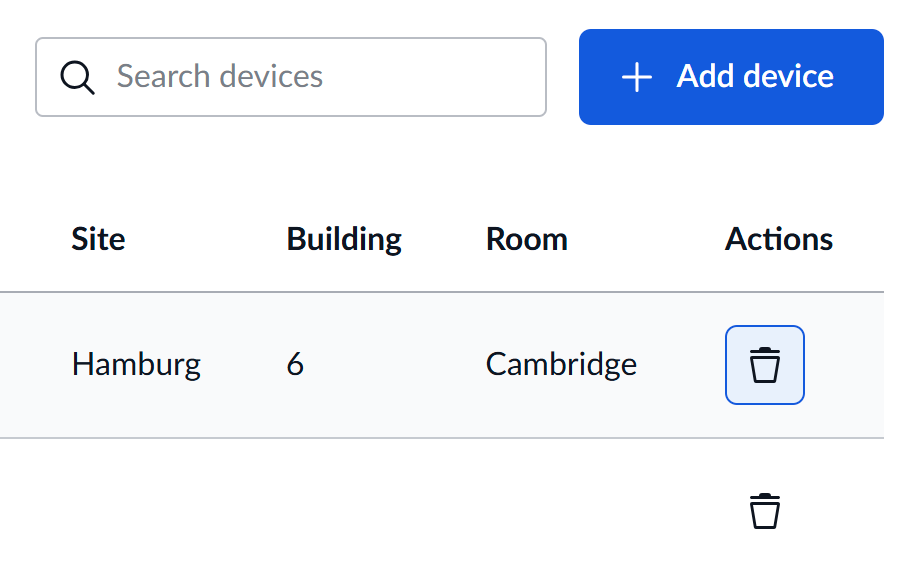Click the Actions column header
Screen dimensions: 920x579
point(779,239)
